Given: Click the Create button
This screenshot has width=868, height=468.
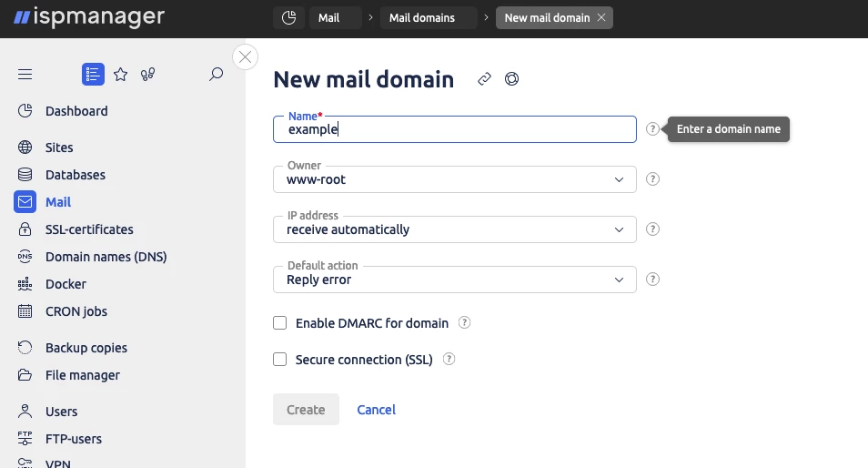Looking at the screenshot, I should click(306, 410).
